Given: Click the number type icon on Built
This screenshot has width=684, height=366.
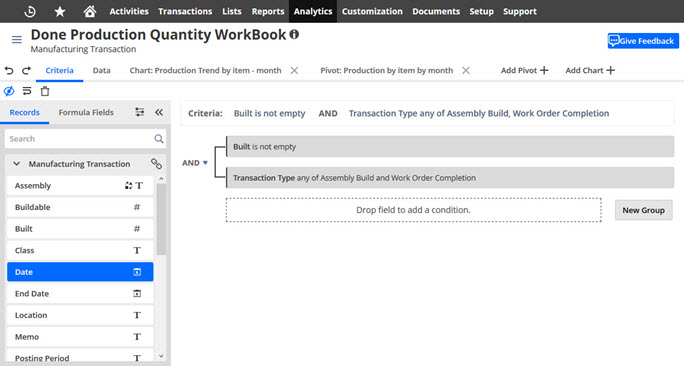Looking at the screenshot, I should pos(137,229).
